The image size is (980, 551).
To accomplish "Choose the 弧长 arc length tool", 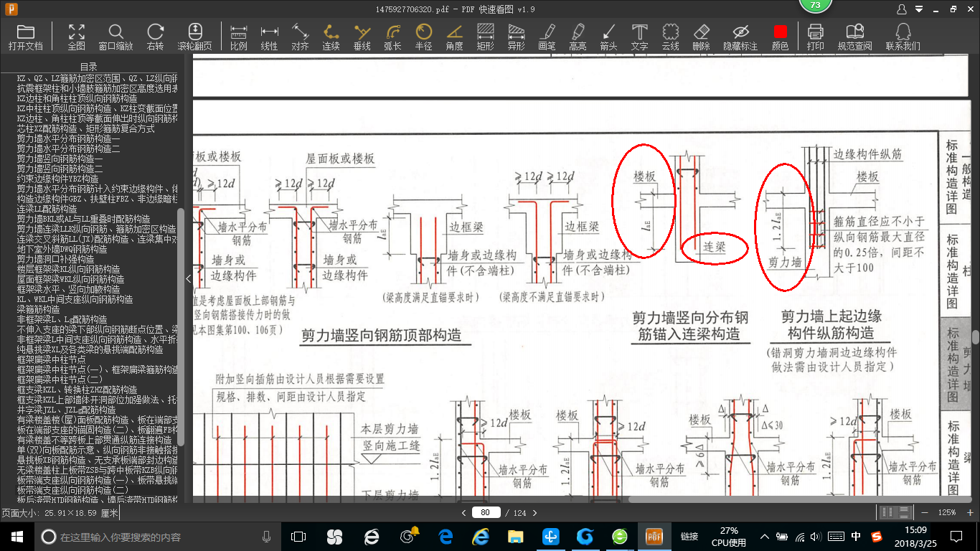I will 392,37.
